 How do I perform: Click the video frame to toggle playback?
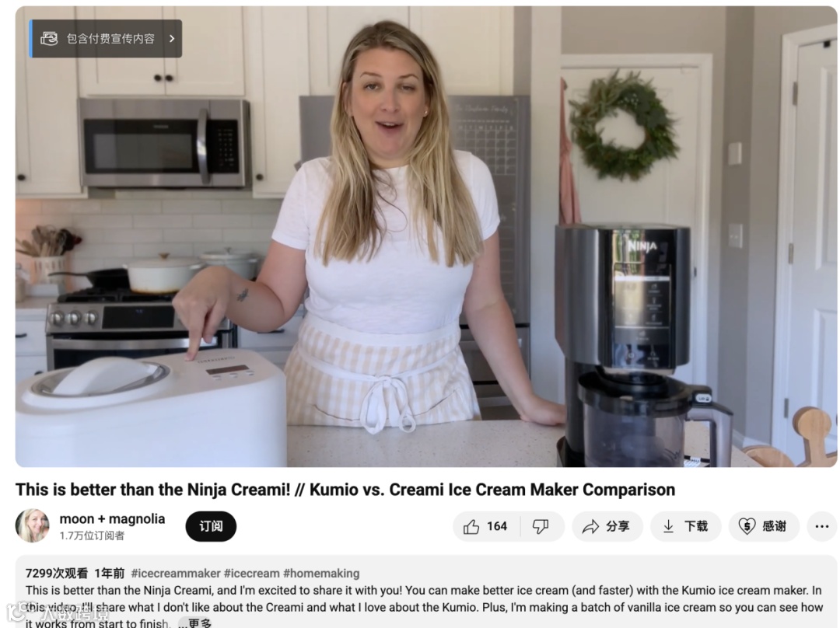click(426, 236)
